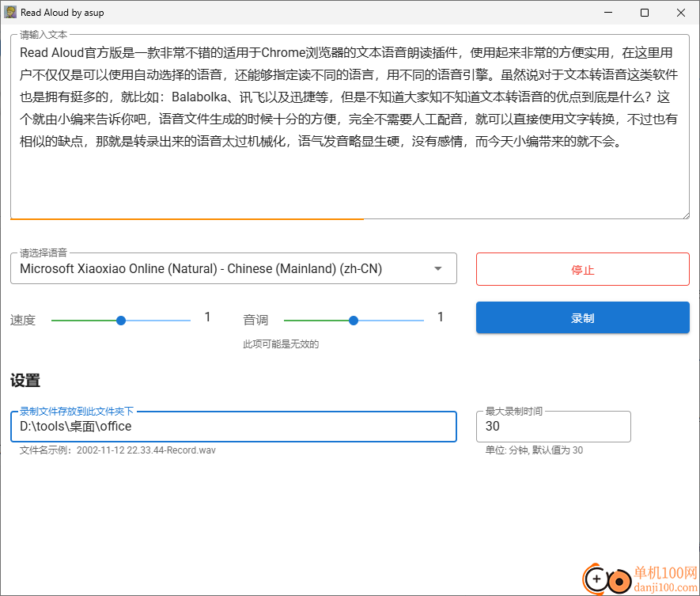Open the voice selection dropdown

point(233,268)
